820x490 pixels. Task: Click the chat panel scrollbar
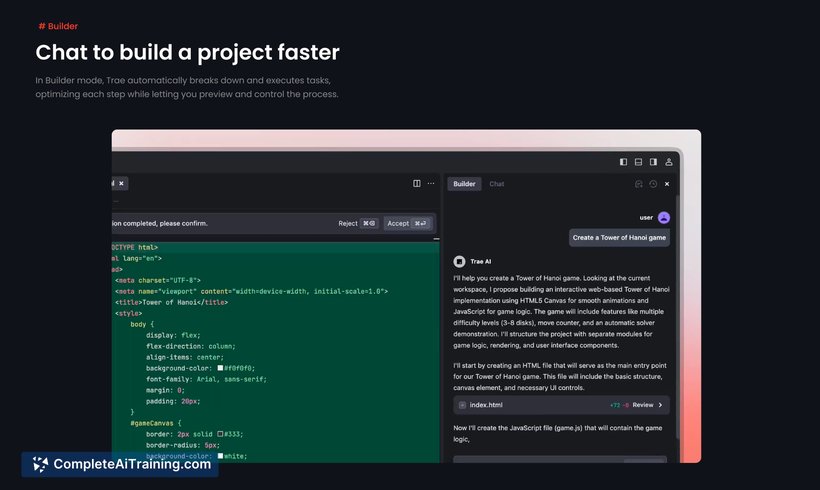[678, 316]
